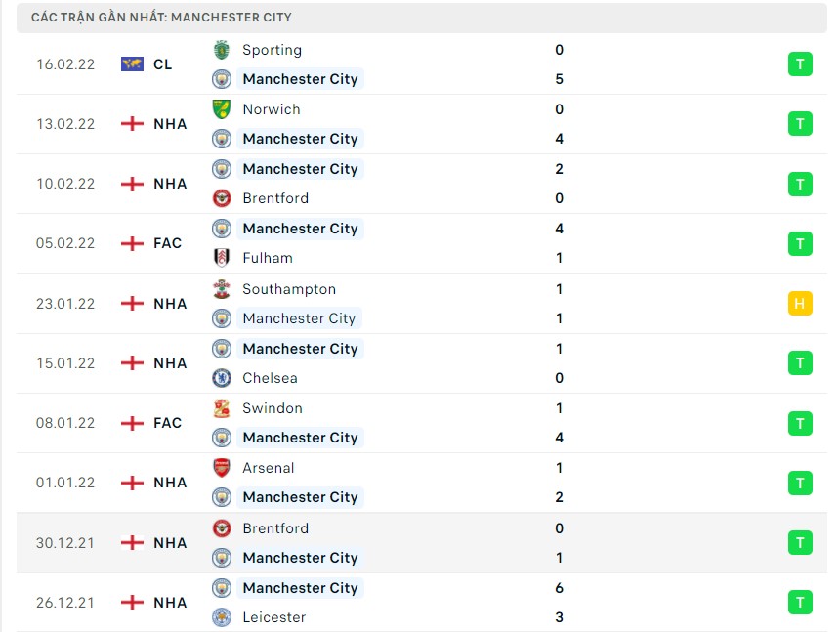
Task: Click the yellow H draw result badge
Action: [800, 304]
